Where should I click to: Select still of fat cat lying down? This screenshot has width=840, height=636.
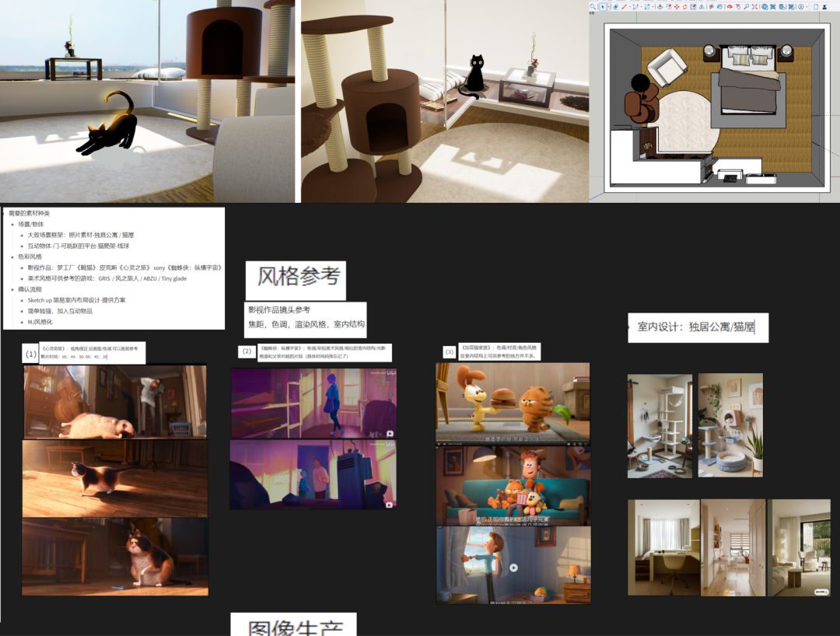[x=114, y=401]
